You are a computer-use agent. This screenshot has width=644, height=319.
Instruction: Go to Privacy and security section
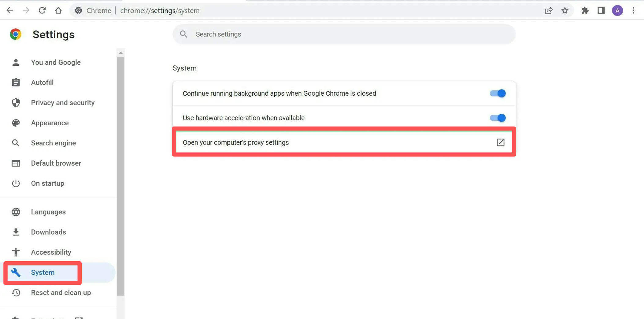(63, 103)
